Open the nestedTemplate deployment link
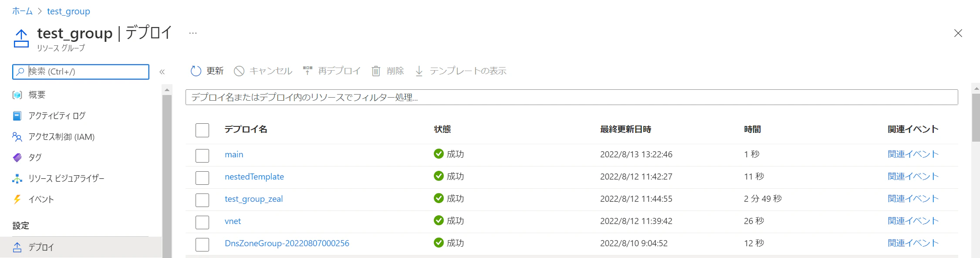 coord(254,177)
